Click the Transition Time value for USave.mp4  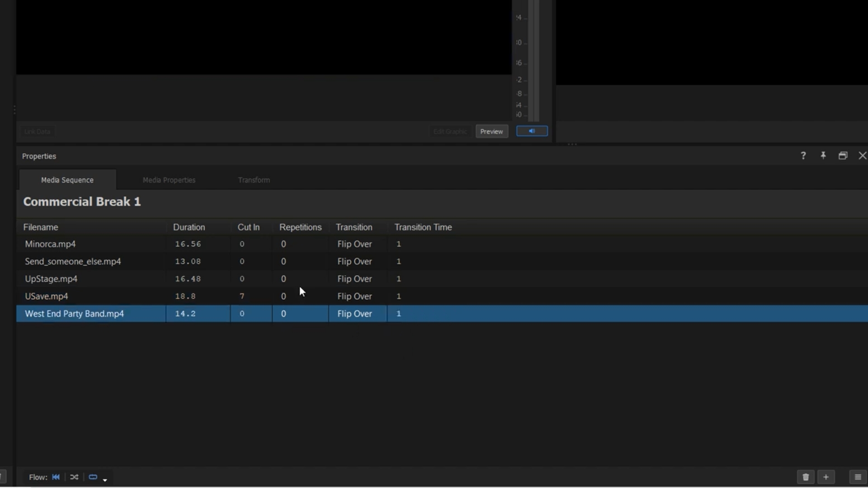pyautogui.click(x=399, y=296)
